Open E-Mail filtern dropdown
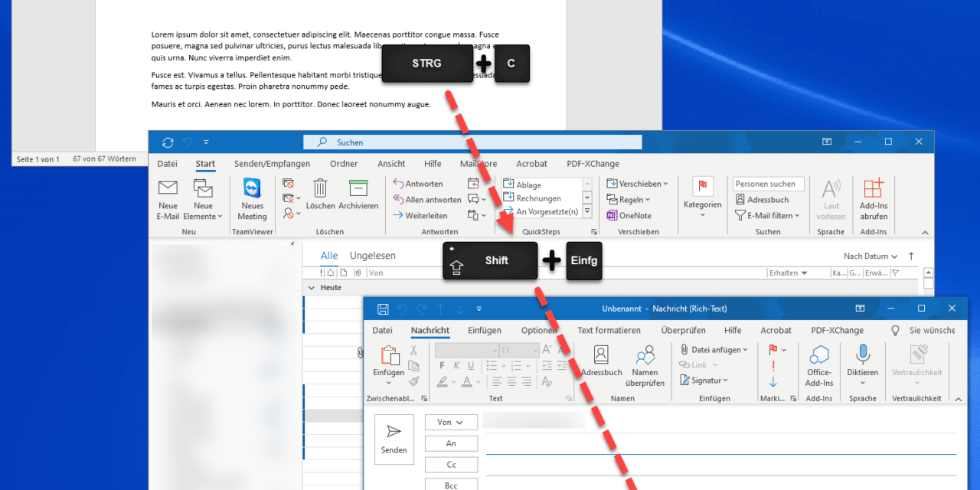This screenshot has width=980, height=490. tap(767, 216)
